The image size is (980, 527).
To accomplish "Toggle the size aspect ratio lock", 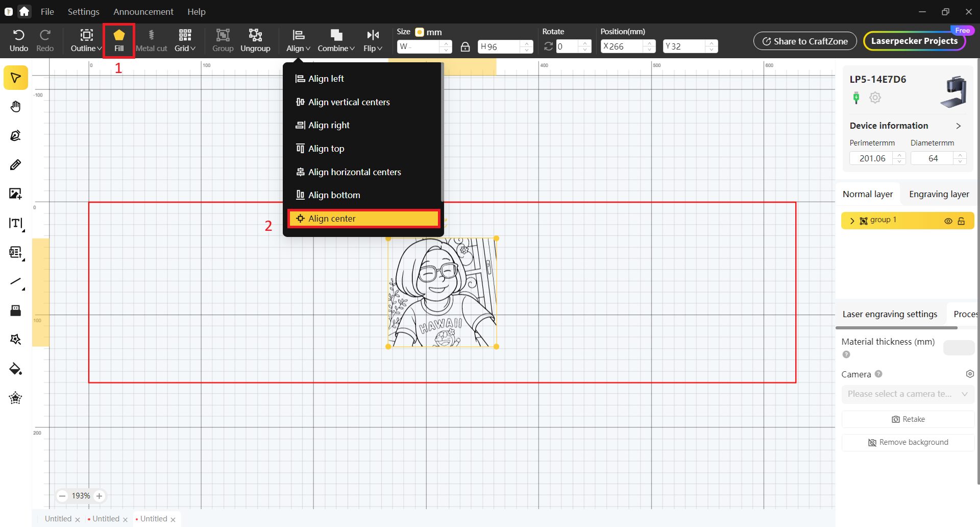I will [x=465, y=46].
